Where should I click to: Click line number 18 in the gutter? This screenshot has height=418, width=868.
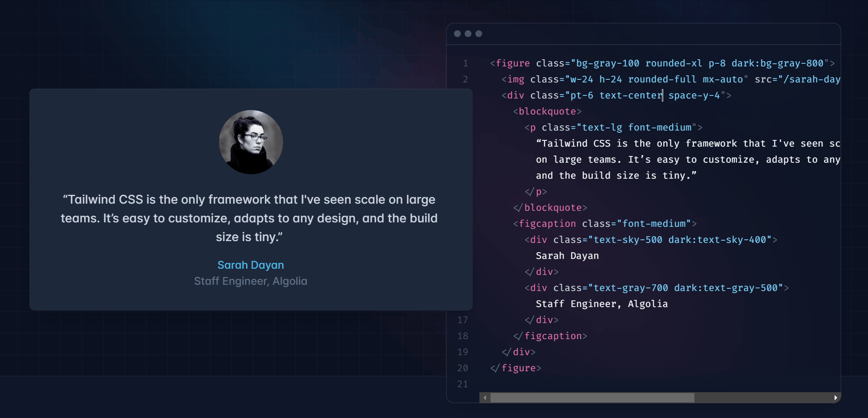pos(462,336)
